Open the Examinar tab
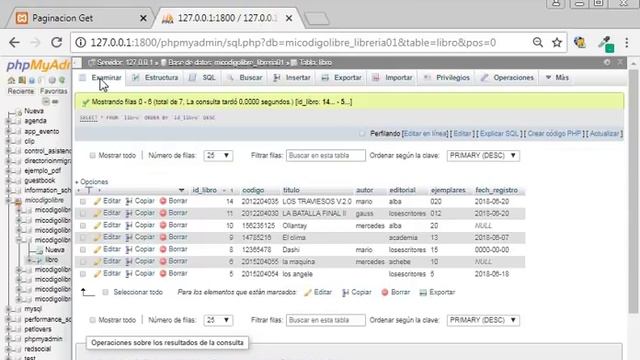 click(102, 78)
